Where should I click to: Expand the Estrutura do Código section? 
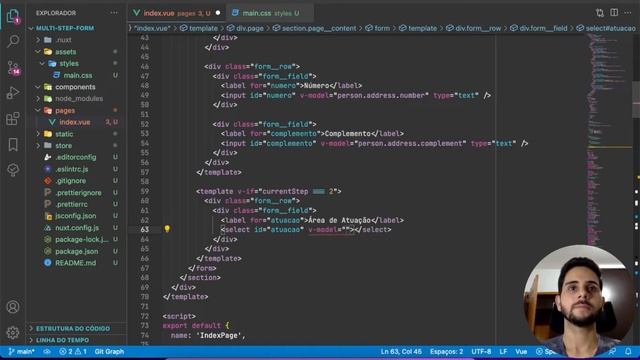(73, 329)
